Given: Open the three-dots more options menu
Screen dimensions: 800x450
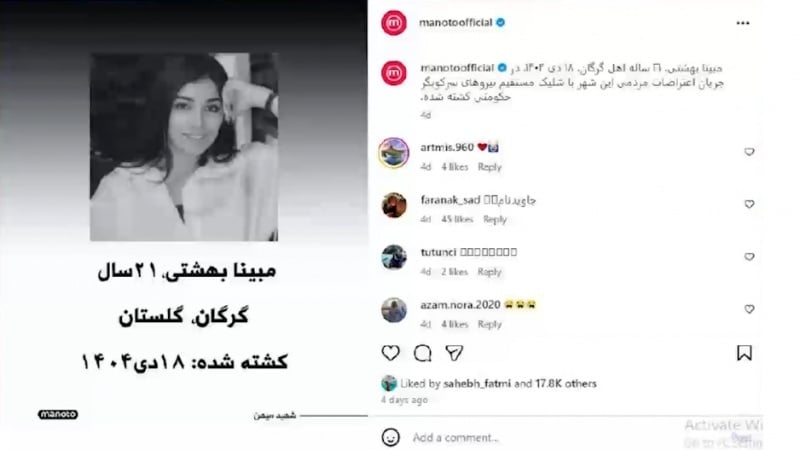Looking at the screenshot, I should click(x=743, y=23).
